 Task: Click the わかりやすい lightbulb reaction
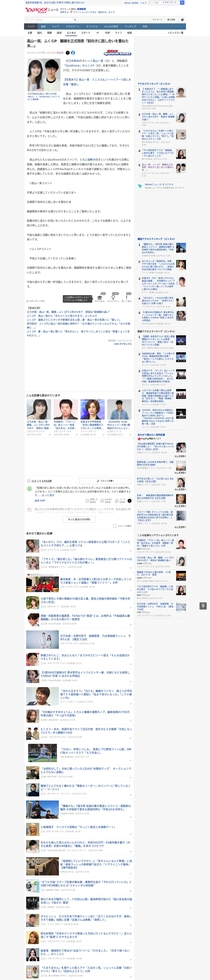[x=113, y=298]
